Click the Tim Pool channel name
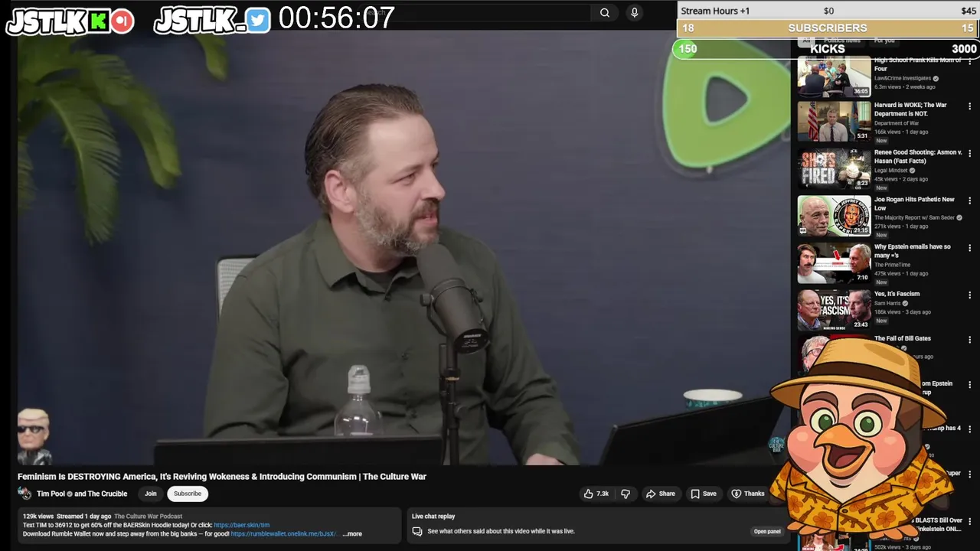The height and width of the screenshot is (551, 980). [x=51, y=494]
